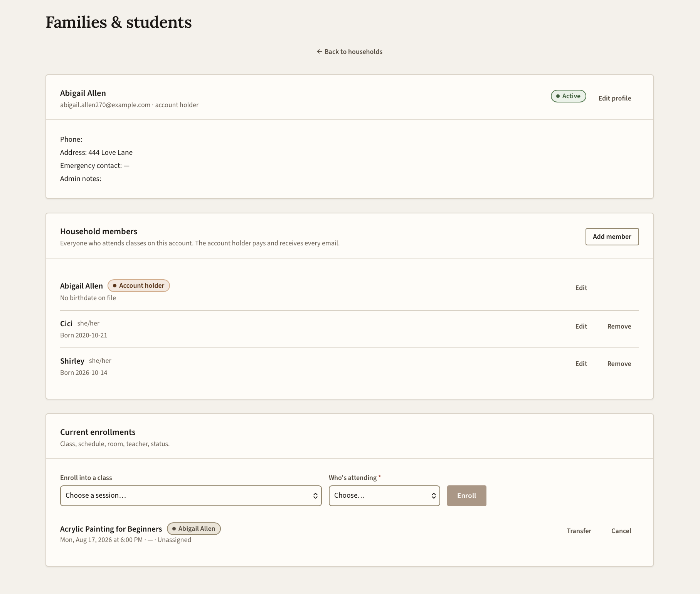Click the Account holder badge

click(139, 285)
